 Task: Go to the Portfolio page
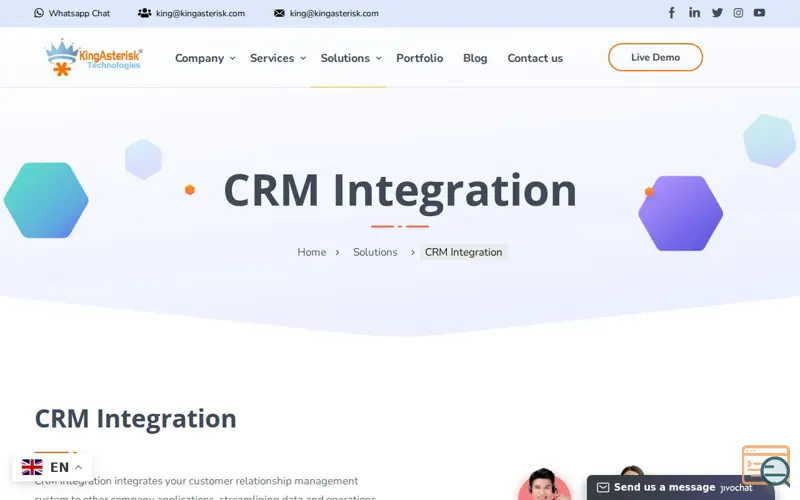tap(419, 58)
